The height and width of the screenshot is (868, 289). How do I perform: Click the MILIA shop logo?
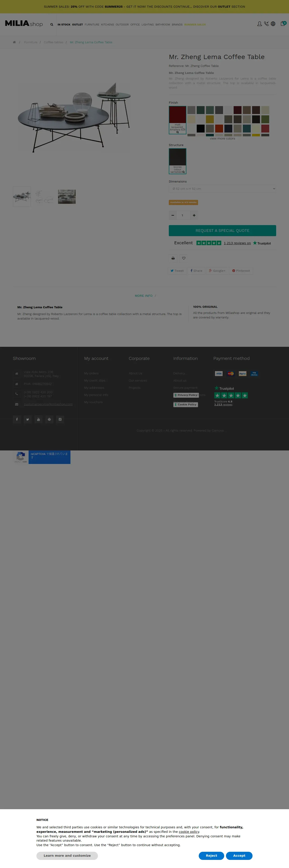24,24
